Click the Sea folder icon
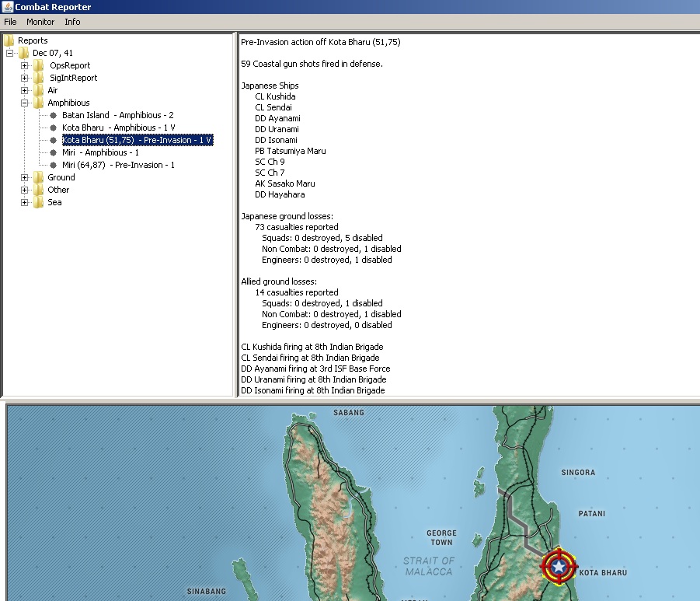Screen dimensions: 700x601 [39, 202]
